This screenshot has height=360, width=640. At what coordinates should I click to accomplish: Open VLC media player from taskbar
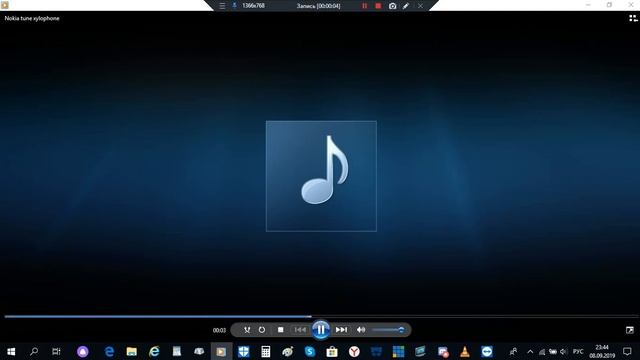tap(464, 351)
